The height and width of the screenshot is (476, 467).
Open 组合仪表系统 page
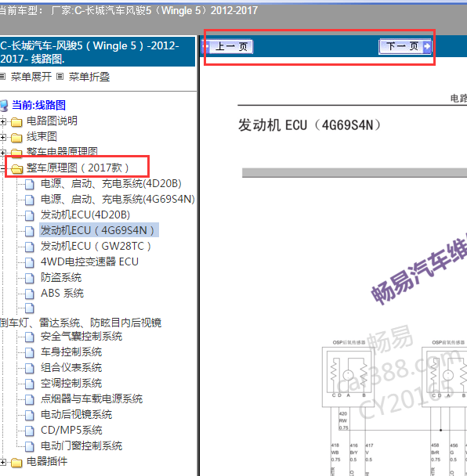[71, 368]
